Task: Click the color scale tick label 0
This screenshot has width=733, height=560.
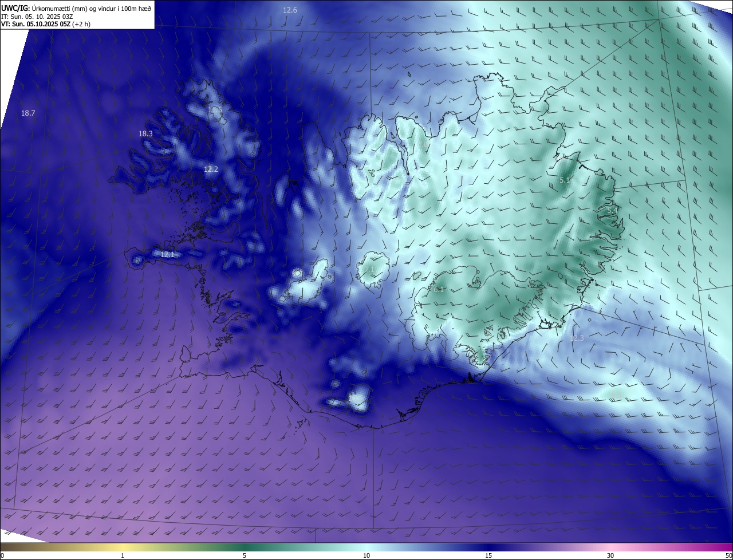Action: tap(2, 556)
